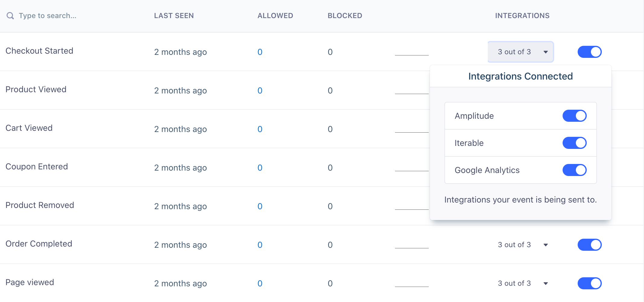Turn off the Checkout Started event toggle
This screenshot has width=644, height=302.
click(x=589, y=52)
